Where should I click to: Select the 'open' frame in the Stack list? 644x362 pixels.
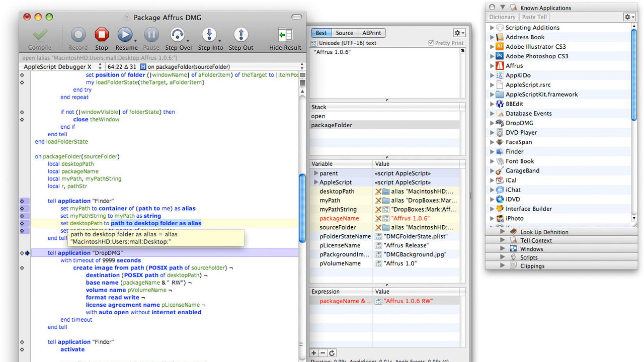[x=384, y=116]
